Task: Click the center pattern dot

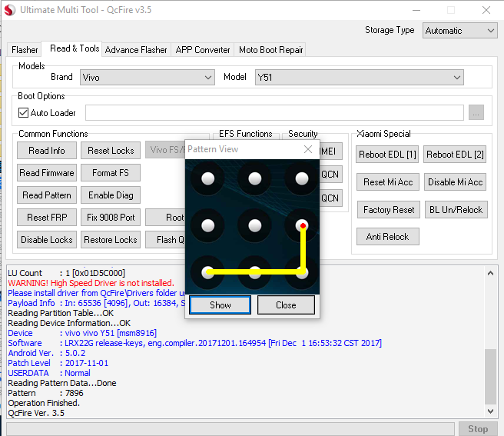Action: point(255,225)
